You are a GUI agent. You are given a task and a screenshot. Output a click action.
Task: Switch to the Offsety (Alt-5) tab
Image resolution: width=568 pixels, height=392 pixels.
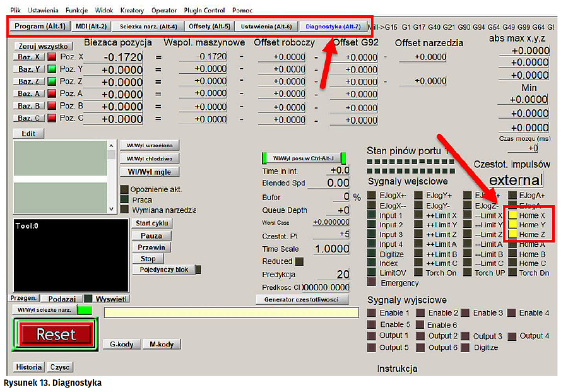[209, 27]
